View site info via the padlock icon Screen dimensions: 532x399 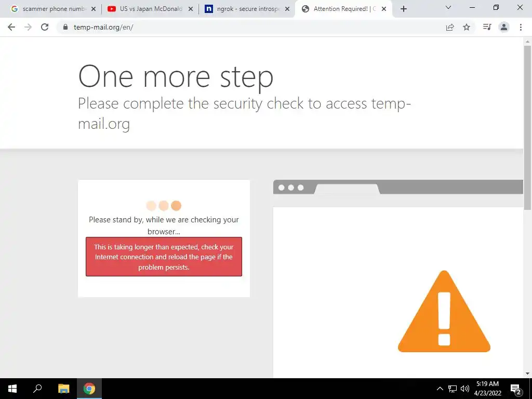[x=65, y=27]
